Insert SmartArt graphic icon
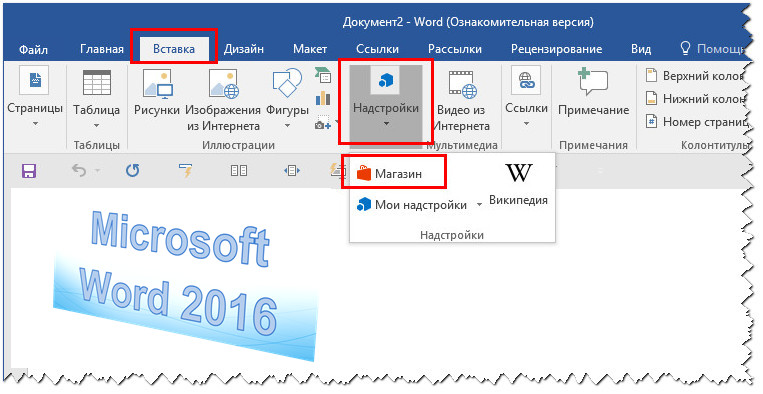The image size is (763, 394). tap(323, 75)
